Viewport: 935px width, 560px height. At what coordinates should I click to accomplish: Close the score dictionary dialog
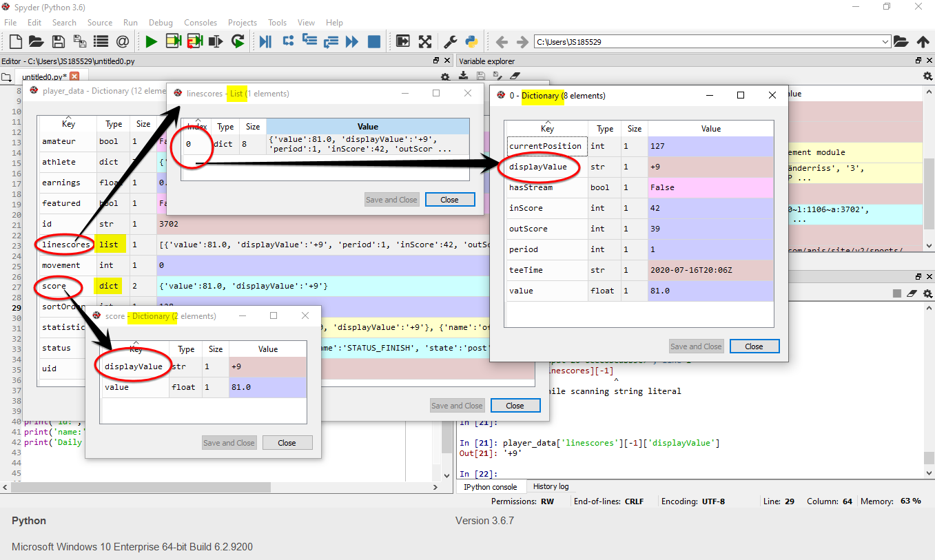click(287, 443)
